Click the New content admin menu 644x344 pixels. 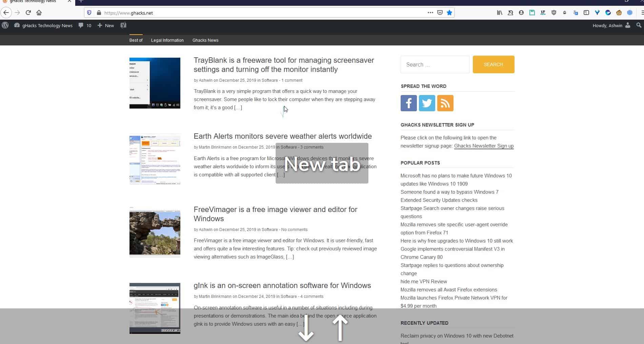[x=106, y=25]
